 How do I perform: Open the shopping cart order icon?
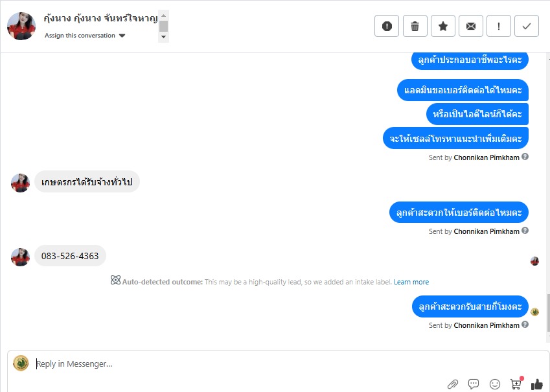pos(516,384)
